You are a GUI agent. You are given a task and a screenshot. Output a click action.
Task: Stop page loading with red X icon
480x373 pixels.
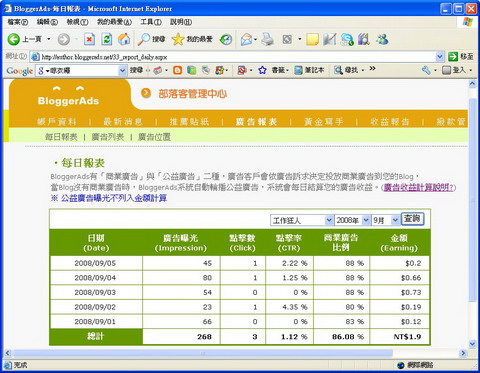tap(89, 39)
